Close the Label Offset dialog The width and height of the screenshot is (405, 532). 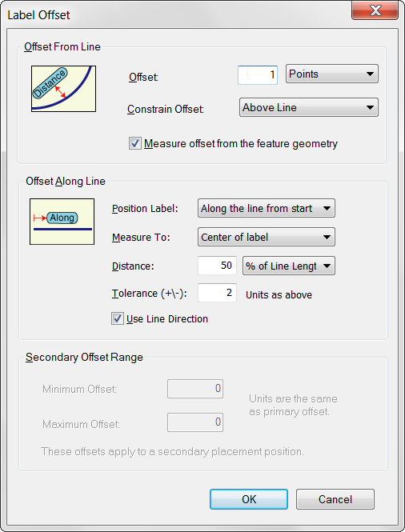click(x=375, y=10)
